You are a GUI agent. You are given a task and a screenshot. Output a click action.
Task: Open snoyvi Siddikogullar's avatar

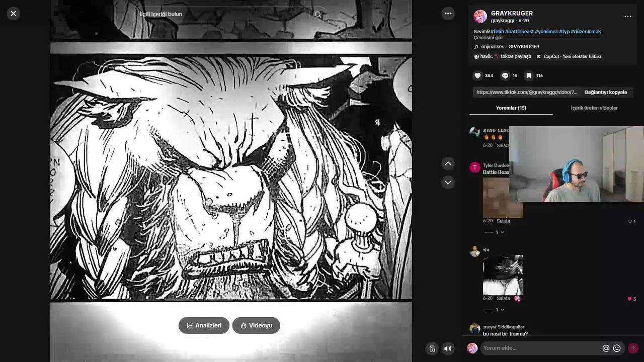coord(474,329)
